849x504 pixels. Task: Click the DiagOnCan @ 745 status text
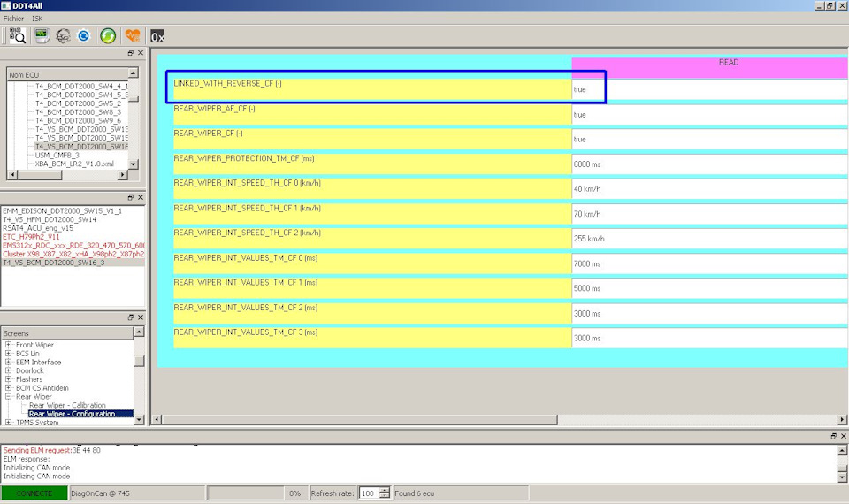pyautogui.click(x=100, y=493)
